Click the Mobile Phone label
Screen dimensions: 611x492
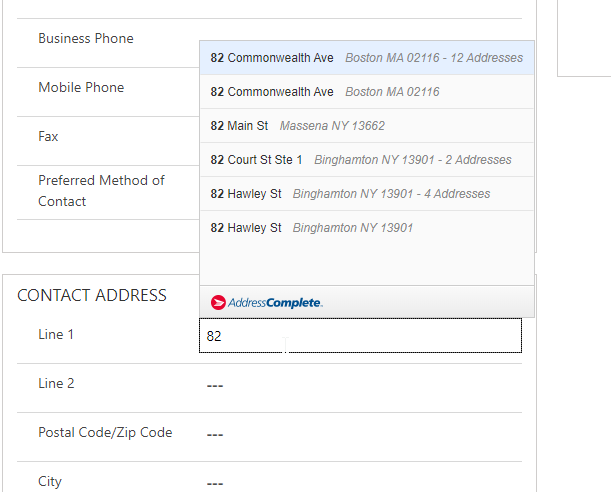pos(81,88)
